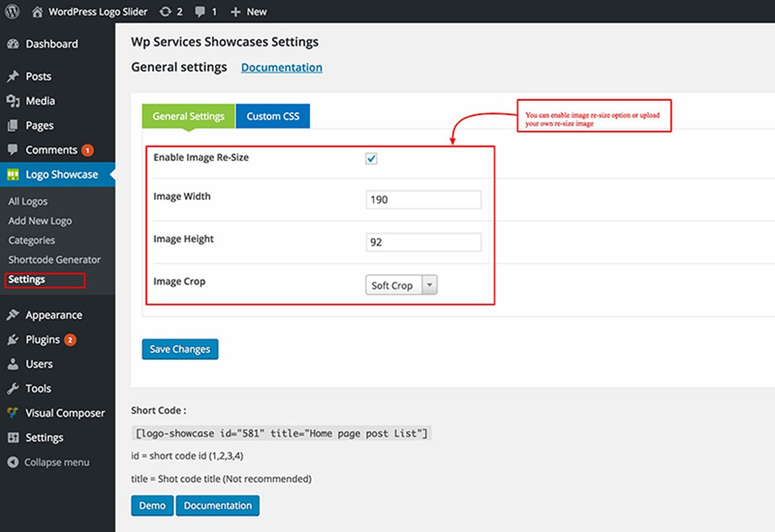
Task: Open Add New Logo submenu item
Action: (40, 221)
